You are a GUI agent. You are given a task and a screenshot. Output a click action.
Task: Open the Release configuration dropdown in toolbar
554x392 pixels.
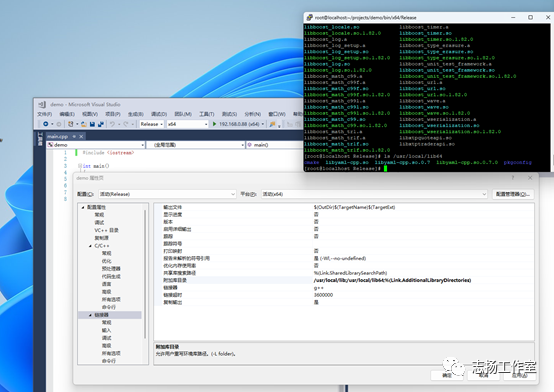coord(152,124)
